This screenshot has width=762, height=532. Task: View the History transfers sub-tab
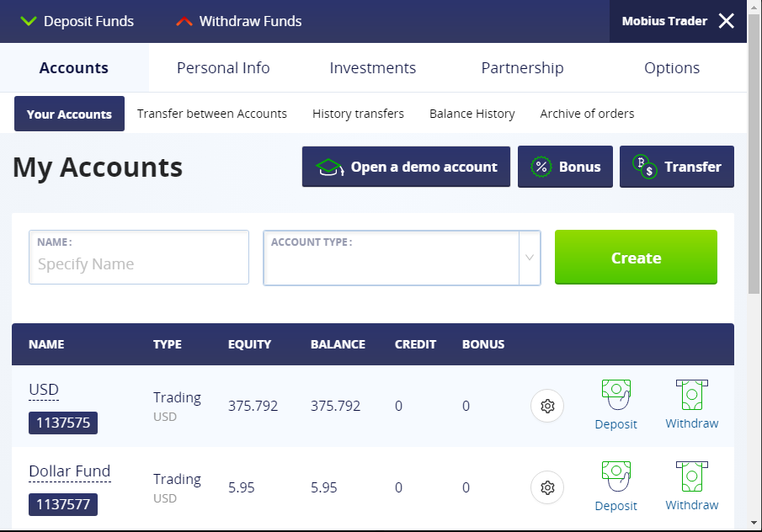(x=358, y=114)
